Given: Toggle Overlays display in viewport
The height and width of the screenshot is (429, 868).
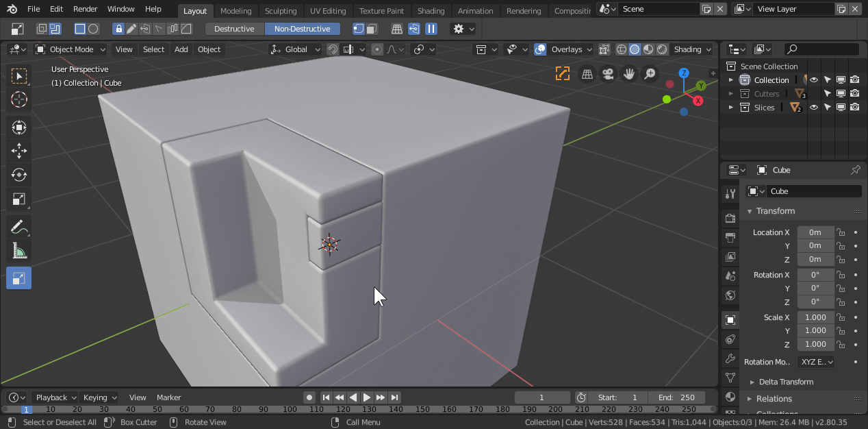Looking at the screenshot, I should pos(540,49).
